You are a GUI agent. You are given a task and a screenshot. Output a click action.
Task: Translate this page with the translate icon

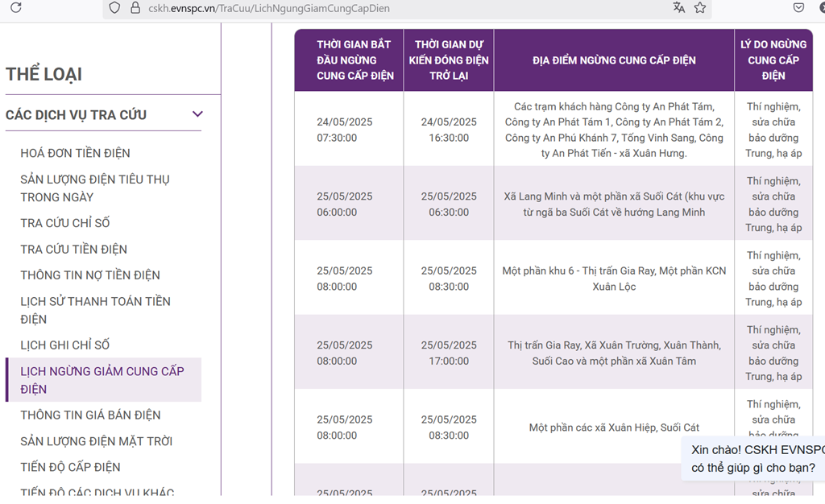click(678, 7)
